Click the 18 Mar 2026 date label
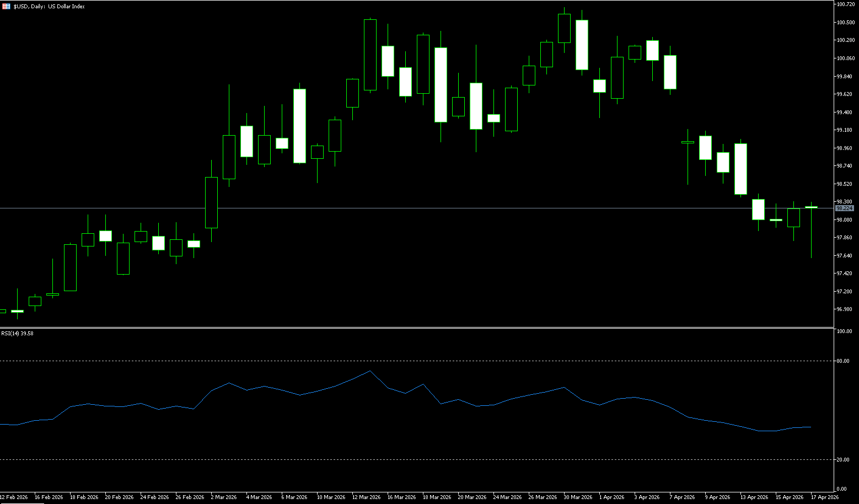This screenshot has height=504, width=859. [437, 497]
